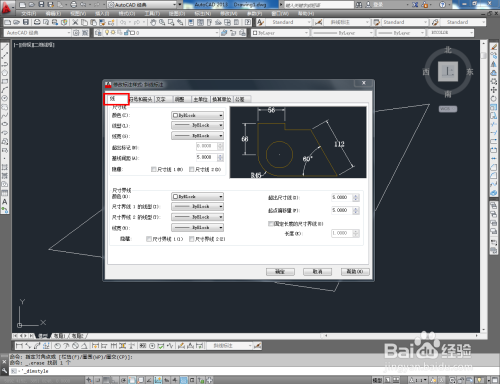Open the 格式 menu
500x384 pixels.
127,14
